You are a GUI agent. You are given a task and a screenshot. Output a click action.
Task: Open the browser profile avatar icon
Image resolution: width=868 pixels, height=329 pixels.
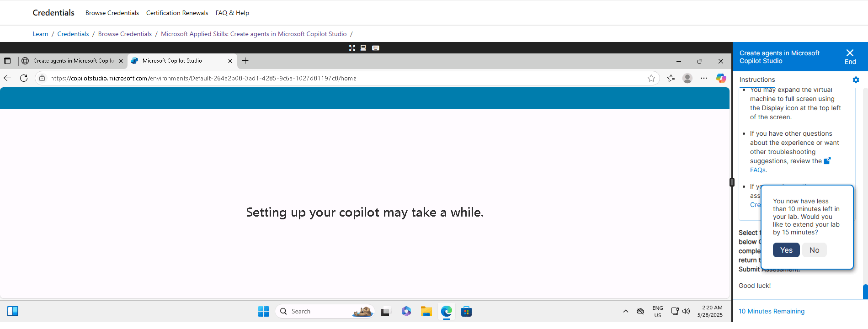[687, 78]
